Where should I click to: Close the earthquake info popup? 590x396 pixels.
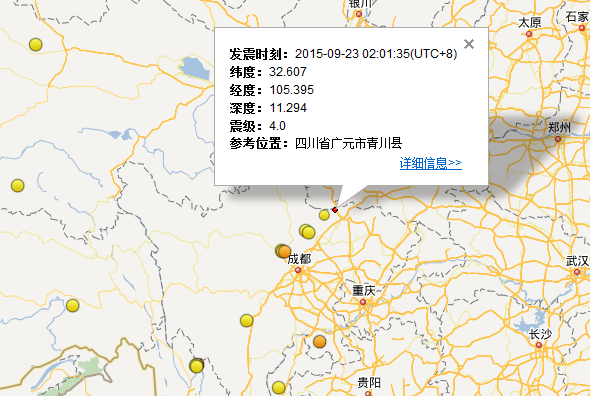pos(468,44)
